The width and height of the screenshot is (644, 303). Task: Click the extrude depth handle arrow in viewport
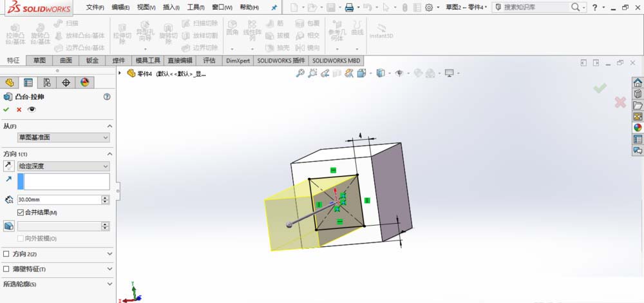tap(290, 224)
